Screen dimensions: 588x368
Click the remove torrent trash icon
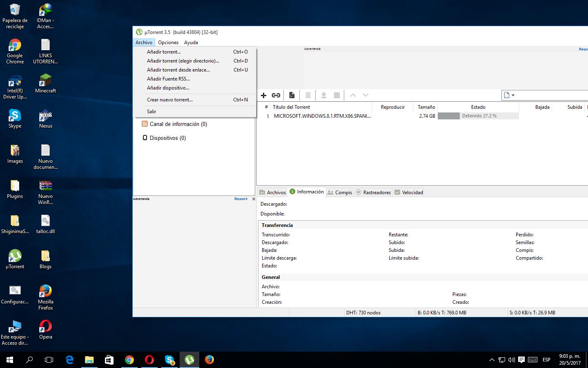coord(308,95)
